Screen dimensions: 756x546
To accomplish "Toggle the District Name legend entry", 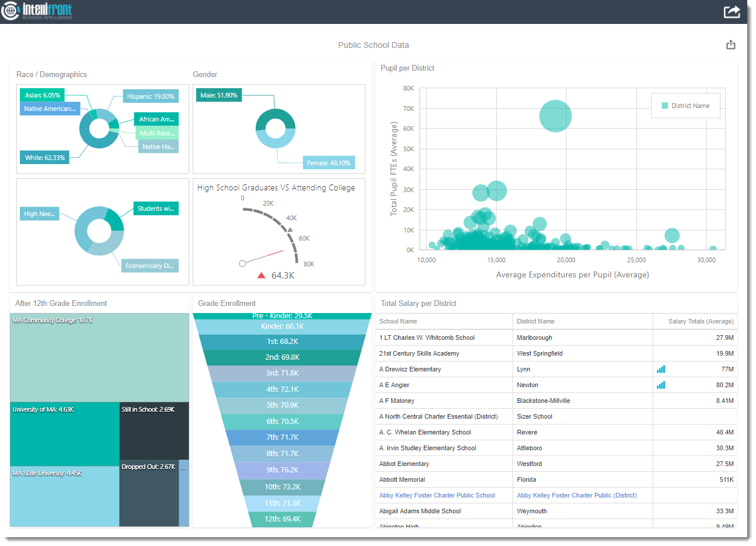I will (x=685, y=106).
